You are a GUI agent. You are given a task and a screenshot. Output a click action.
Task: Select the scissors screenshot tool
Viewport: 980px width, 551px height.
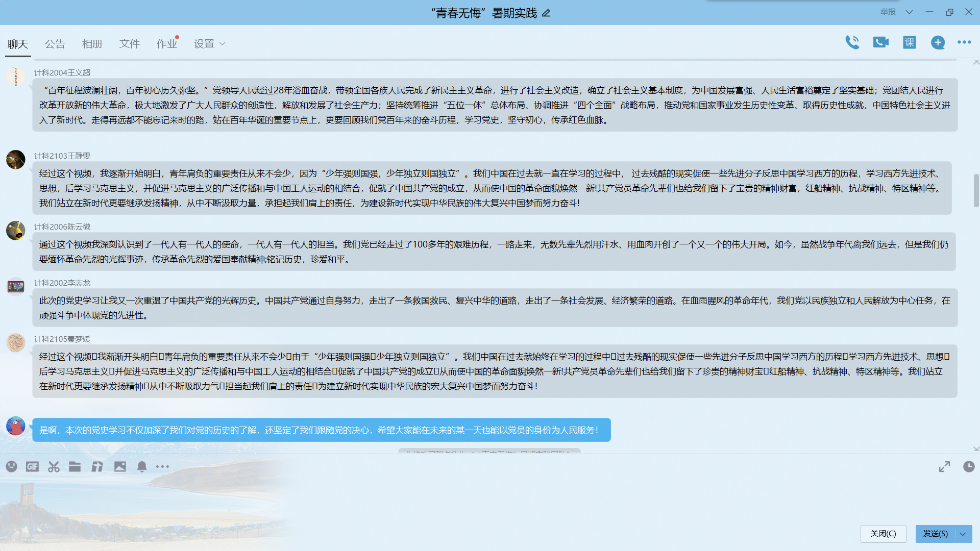tap(54, 466)
